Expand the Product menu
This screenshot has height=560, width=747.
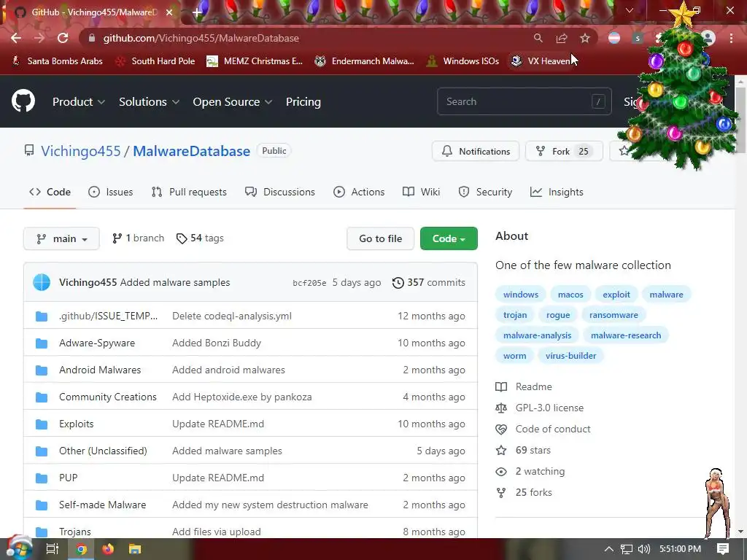click(79, 102)
